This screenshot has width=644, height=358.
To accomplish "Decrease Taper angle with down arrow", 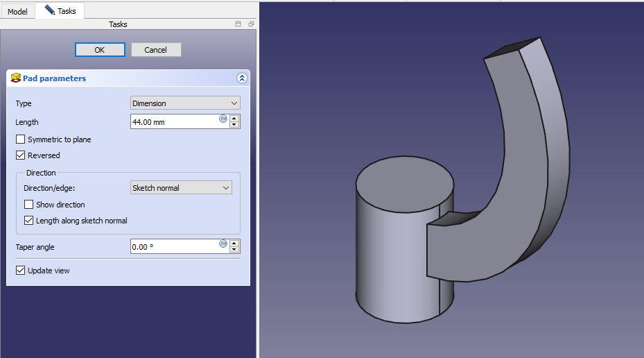I will pos(234,250).
